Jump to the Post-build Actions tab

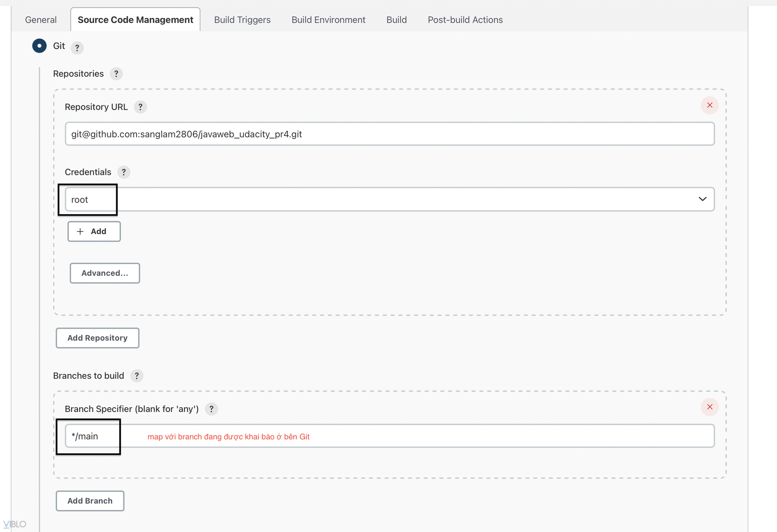click(x=465, y=20)
